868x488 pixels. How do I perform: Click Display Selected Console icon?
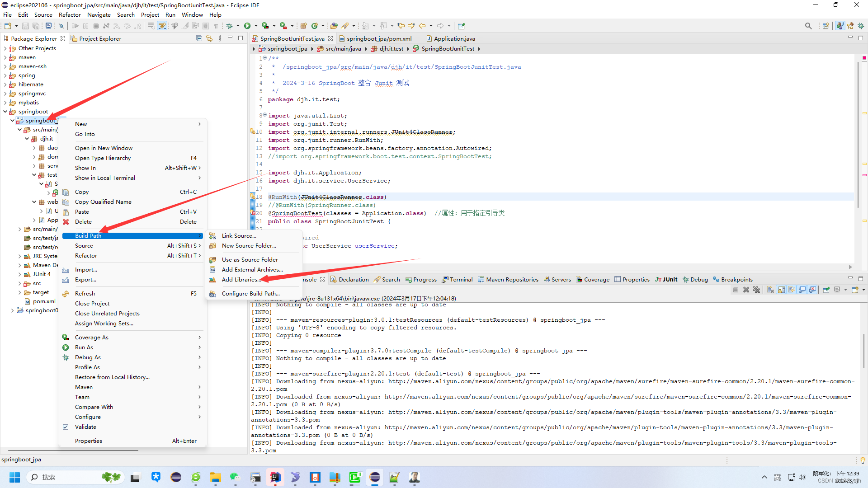pos(837,290)
